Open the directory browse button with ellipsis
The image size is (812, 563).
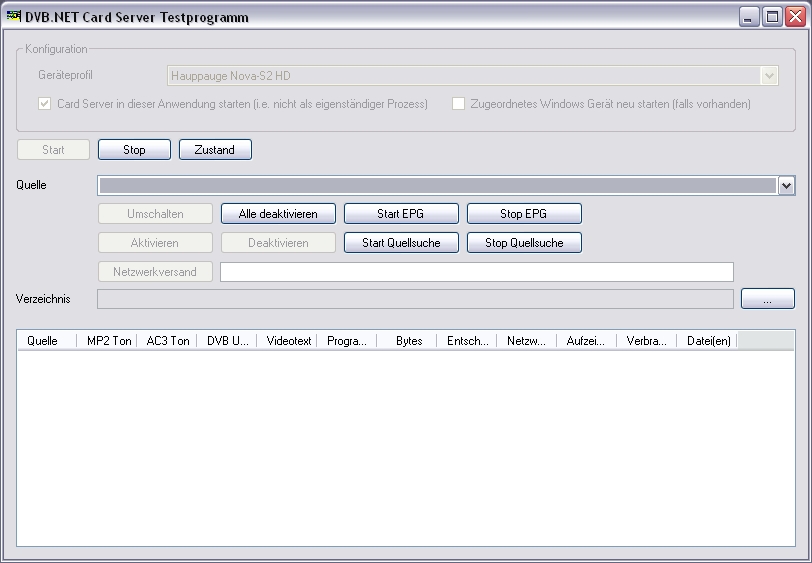[767, 299]
